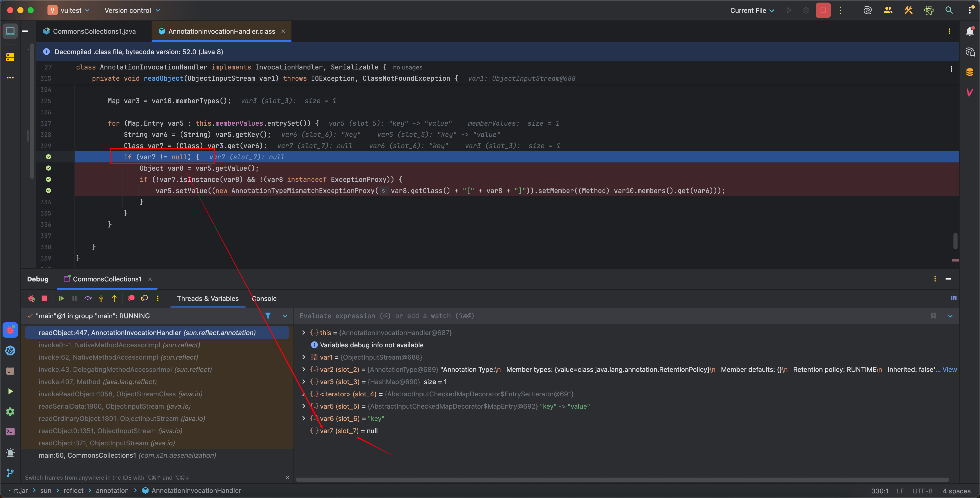Expand var2 AnnotationType node

(304, 369)
